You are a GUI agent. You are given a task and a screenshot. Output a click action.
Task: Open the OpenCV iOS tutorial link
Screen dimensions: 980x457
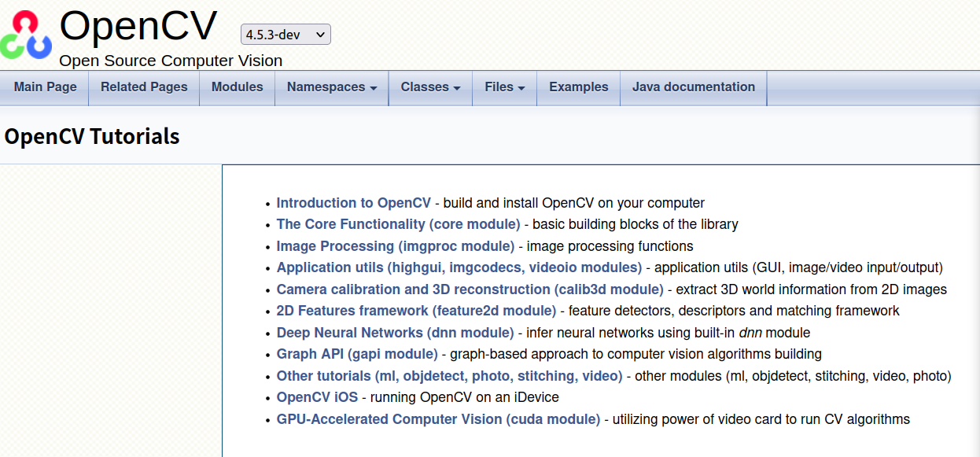pos(317,397)
